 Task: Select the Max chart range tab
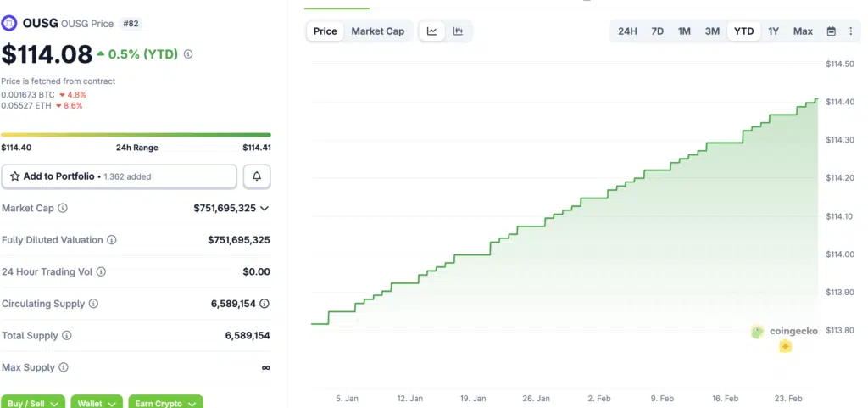(x=803, y=31)
